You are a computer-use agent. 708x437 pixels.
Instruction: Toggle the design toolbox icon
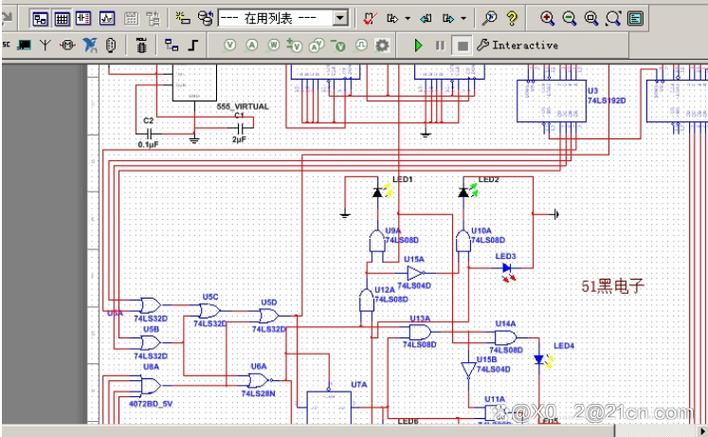click(x=40, y=19)
